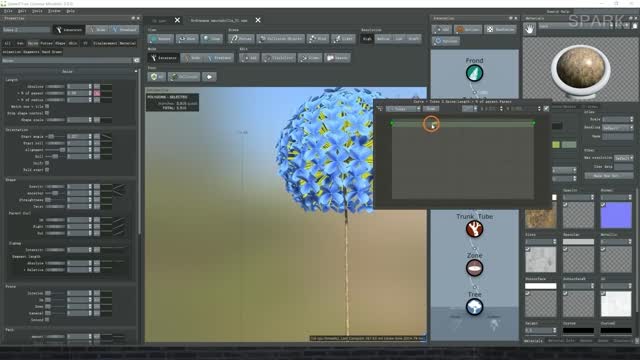Select the Tree generator node
This screenshot has height=360, width=640.
point(474,307)
